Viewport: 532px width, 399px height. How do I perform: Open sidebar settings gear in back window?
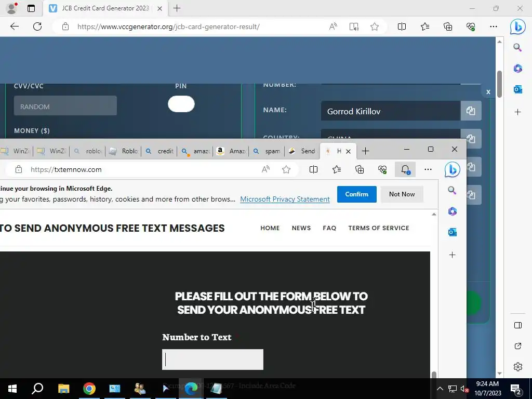pos(518,367)
